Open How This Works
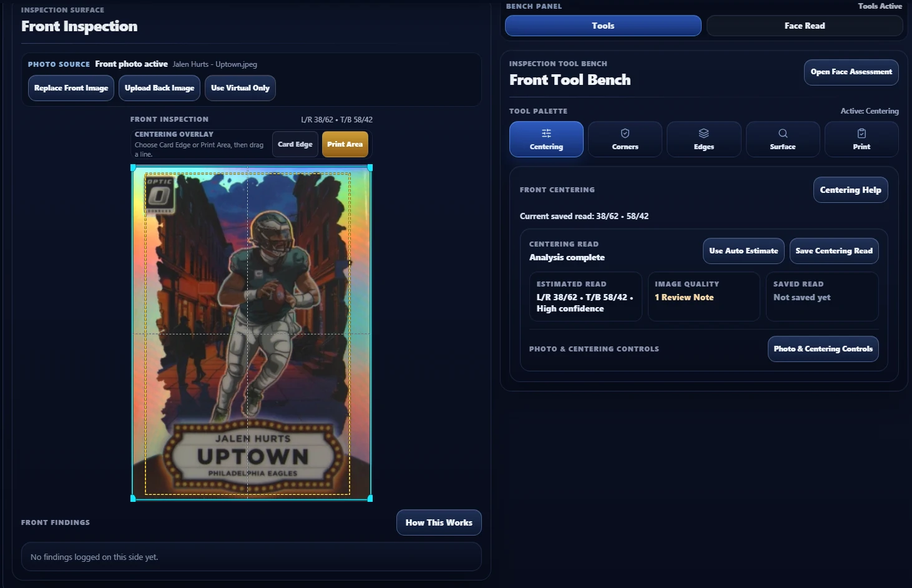Screen dimensions: 912x588 click(439, 522)
